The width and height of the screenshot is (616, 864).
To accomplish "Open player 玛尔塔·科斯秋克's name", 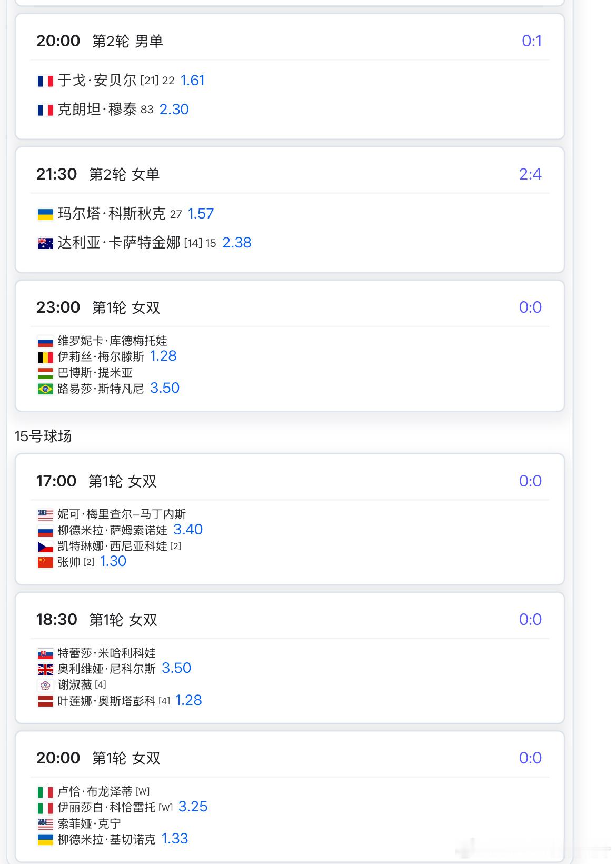I will pyautogui.click(x=112, y=214).
